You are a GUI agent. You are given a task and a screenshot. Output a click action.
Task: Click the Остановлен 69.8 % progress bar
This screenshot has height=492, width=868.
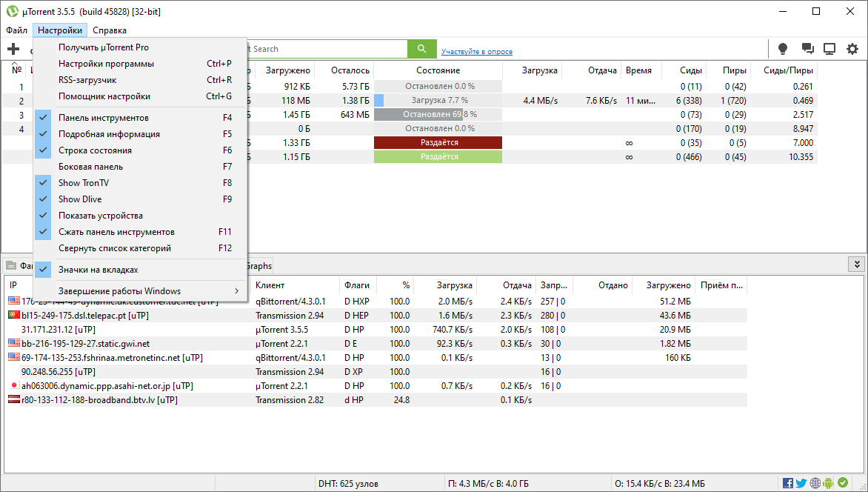pyautogui.click(x=438, y=115)
